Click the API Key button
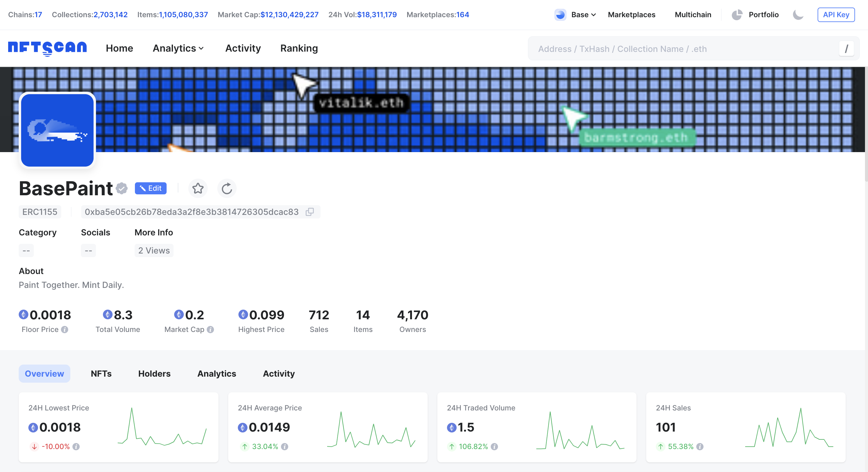 [x=836, y=15]
